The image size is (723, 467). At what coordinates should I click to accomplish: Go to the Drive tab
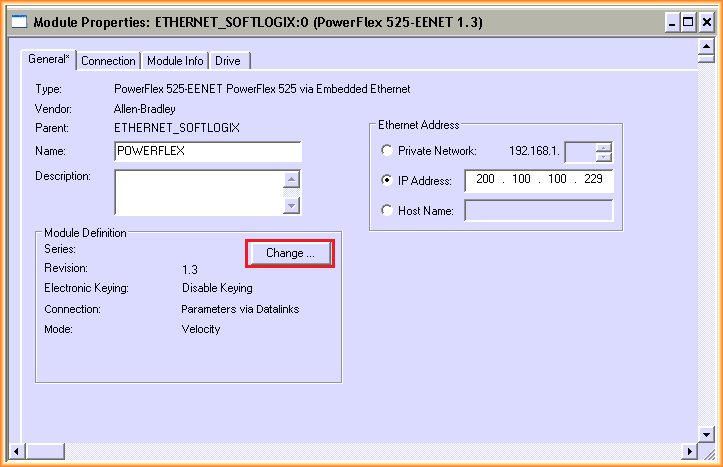click(227, 61)
